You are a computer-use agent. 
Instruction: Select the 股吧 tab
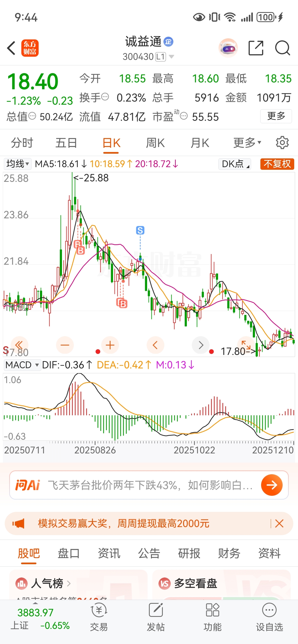29,553
